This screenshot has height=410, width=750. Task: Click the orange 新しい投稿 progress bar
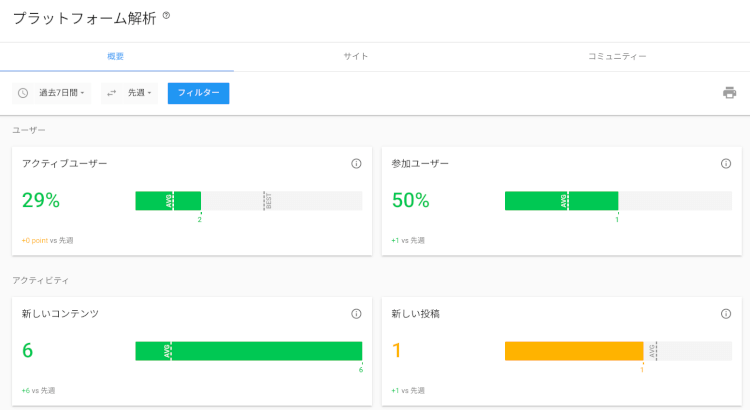pos(573,351)
